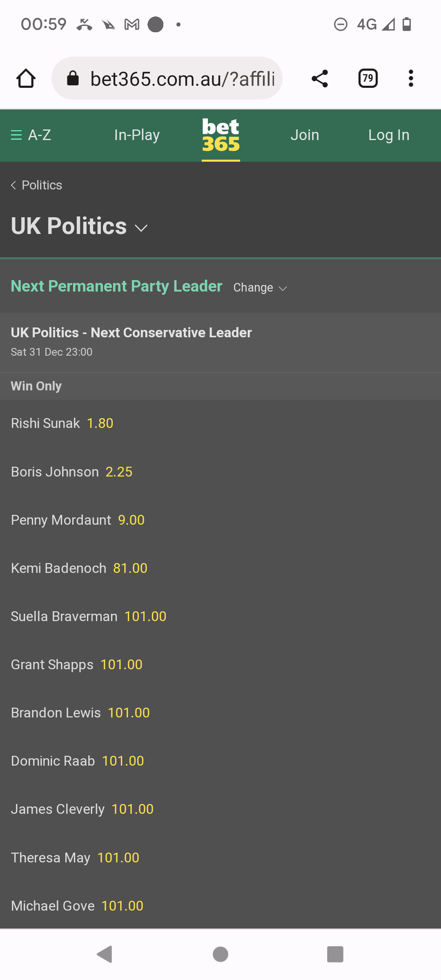Tap the Android home circle button
Screen dimensions: 441x980
220,954
